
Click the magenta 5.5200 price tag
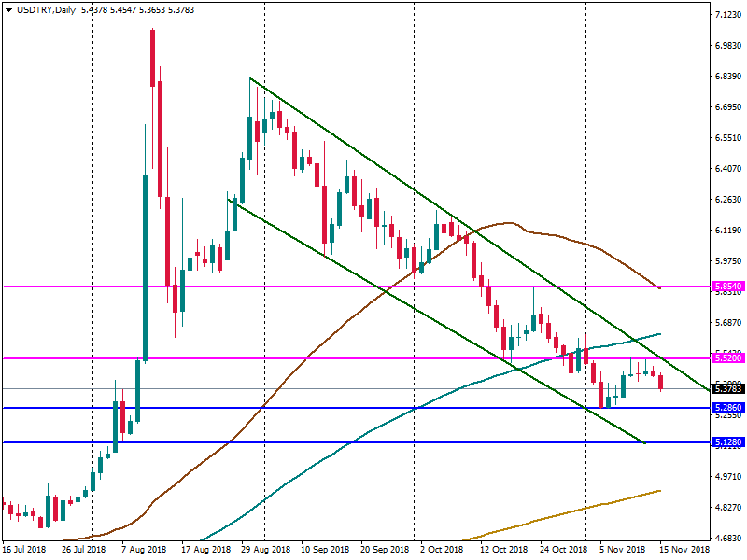727,357
